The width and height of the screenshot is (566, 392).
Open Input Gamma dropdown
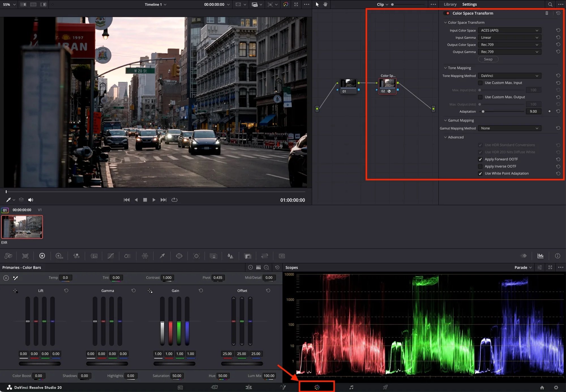pos(509,37)
